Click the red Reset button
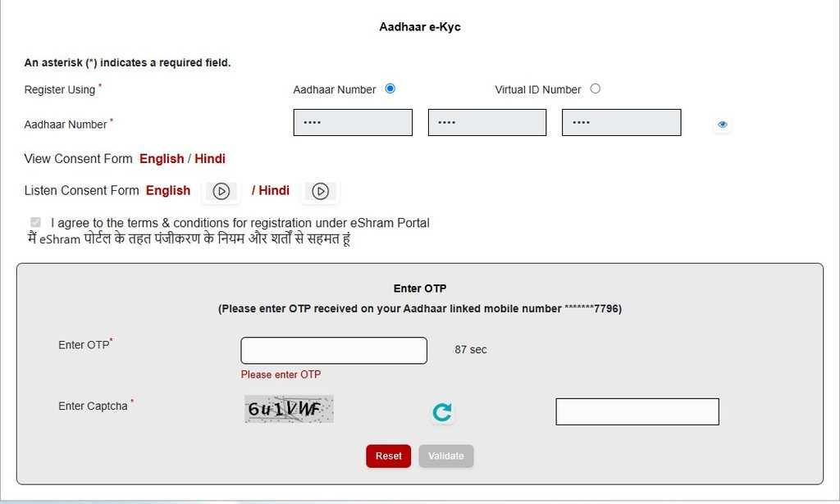This screenshot has height=504, width=840. pos(388,456)
